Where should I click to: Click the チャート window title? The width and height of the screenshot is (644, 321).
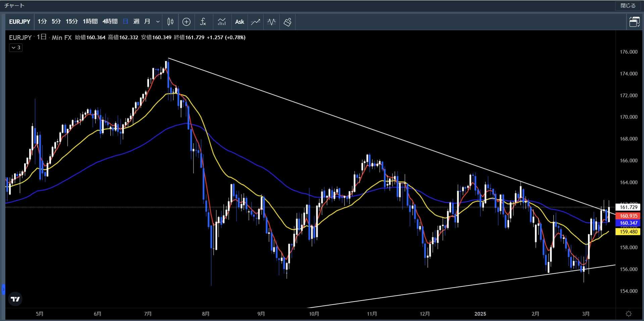click(14, 6)
